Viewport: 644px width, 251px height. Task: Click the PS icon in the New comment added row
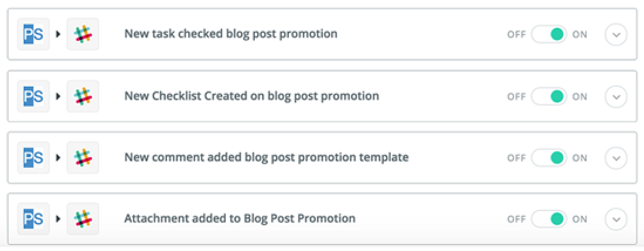pos(33,158)
